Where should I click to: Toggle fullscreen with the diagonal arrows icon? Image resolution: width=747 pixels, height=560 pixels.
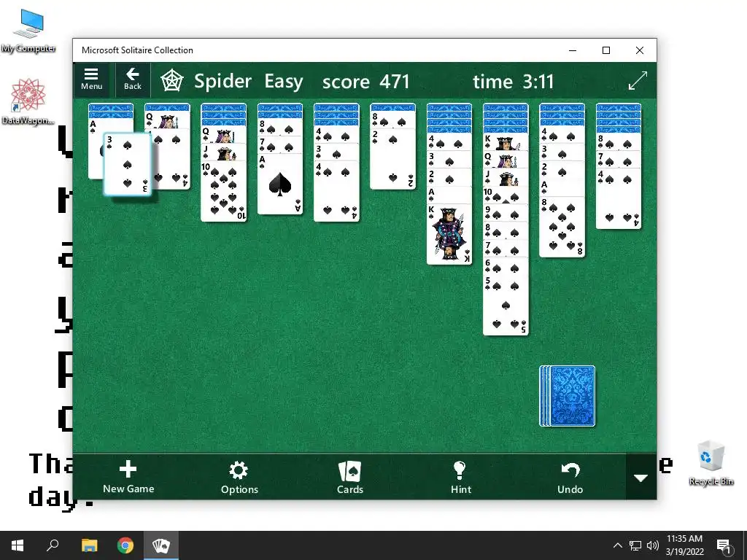click(x=638, y=80)
